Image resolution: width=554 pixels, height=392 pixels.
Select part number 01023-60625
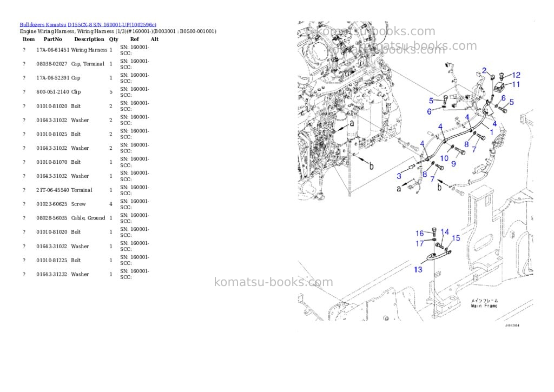tap(51, 204)
